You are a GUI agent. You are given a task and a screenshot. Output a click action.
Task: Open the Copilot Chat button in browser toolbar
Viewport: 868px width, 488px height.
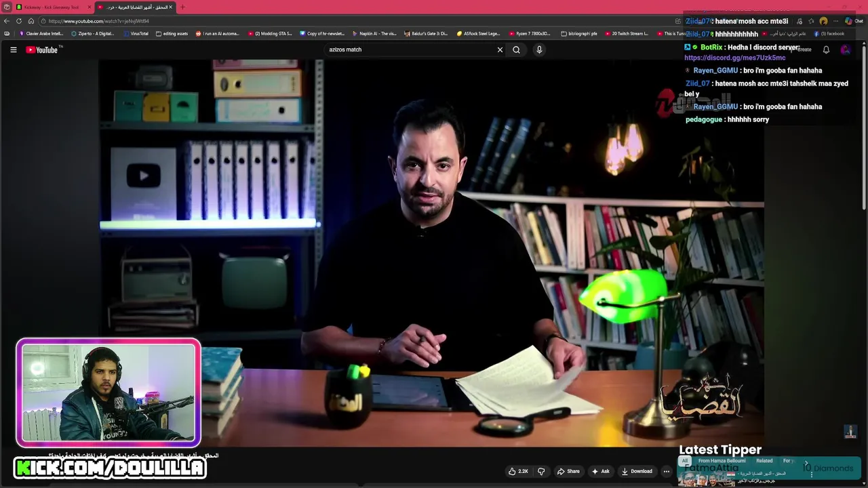[853, 21]
